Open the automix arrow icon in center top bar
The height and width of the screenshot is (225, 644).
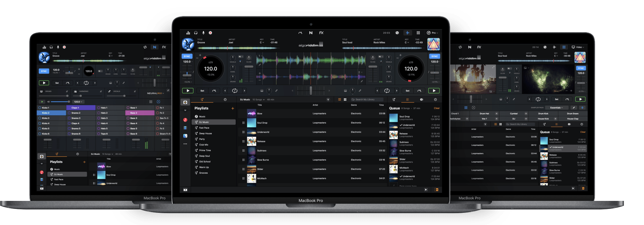coord(300,33)
